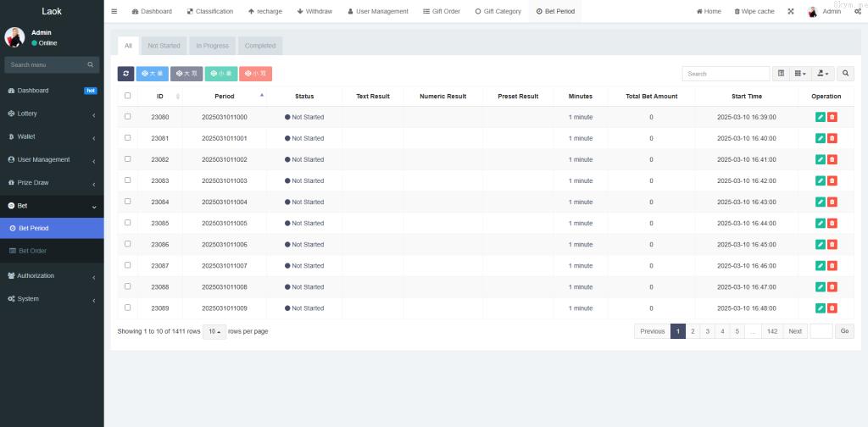Toggle the sidebar hamburger menu
The width and height of the screenshot is (868, 427).
click(114, 11)
